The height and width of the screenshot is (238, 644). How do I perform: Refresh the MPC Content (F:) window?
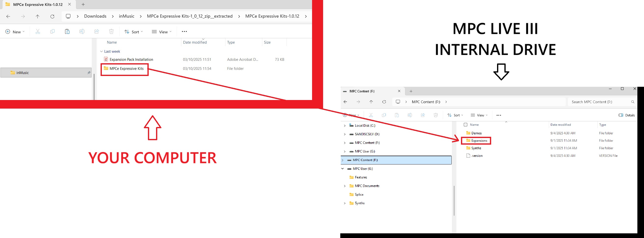click(x=384, y=102)
